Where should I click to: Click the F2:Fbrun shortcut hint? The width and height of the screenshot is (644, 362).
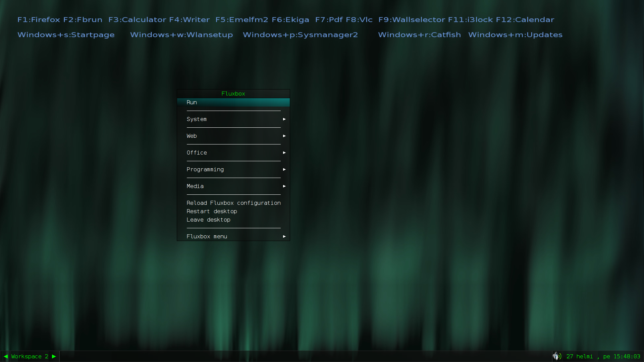point(83,20)
